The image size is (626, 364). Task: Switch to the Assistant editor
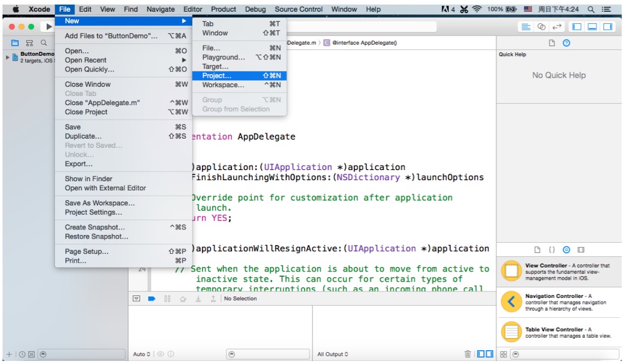[x=541, y=26]
